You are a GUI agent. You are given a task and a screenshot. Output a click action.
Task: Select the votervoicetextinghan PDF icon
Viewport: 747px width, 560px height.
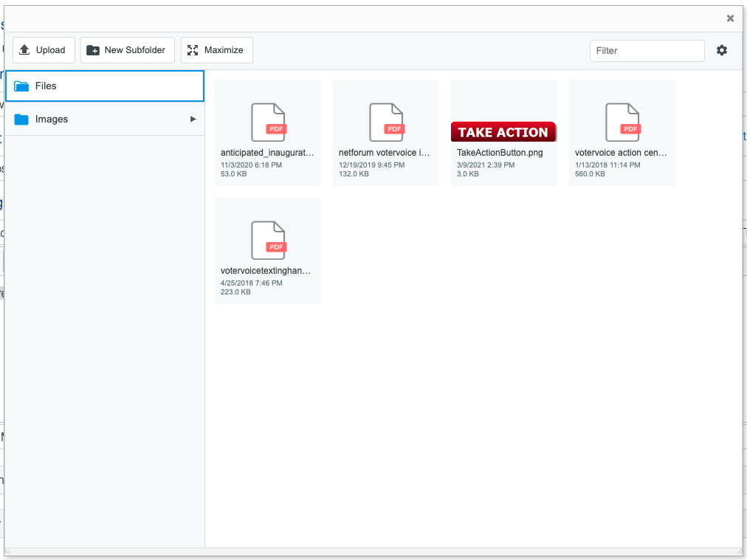[268, 241]
